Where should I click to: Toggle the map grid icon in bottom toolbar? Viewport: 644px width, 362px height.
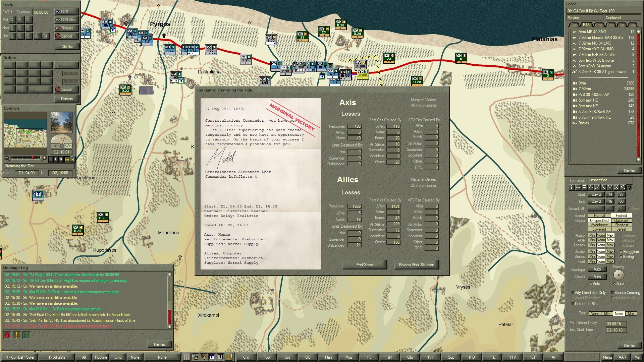pos(187,357)
